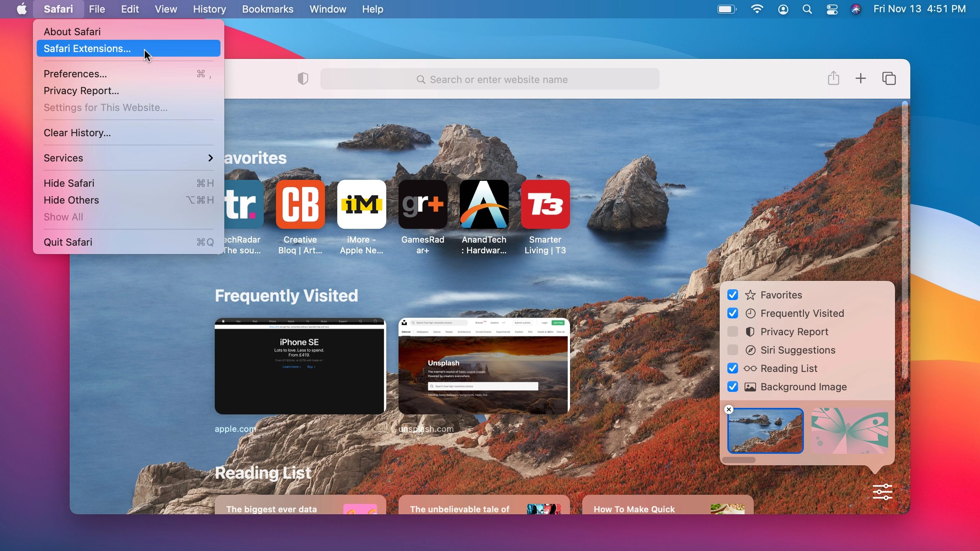Image resolution: width=980 pixels, height=551 pixels.
Task: Click the Safari page vertical scrollbar
Action: coord(905,240)
